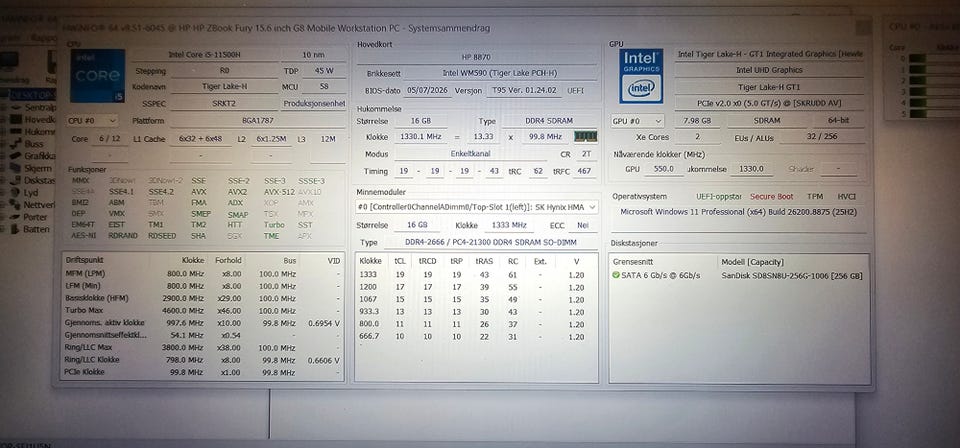Click the Hovedkort tree icon in main window
The image size is (960, 448).
(15, 119)
